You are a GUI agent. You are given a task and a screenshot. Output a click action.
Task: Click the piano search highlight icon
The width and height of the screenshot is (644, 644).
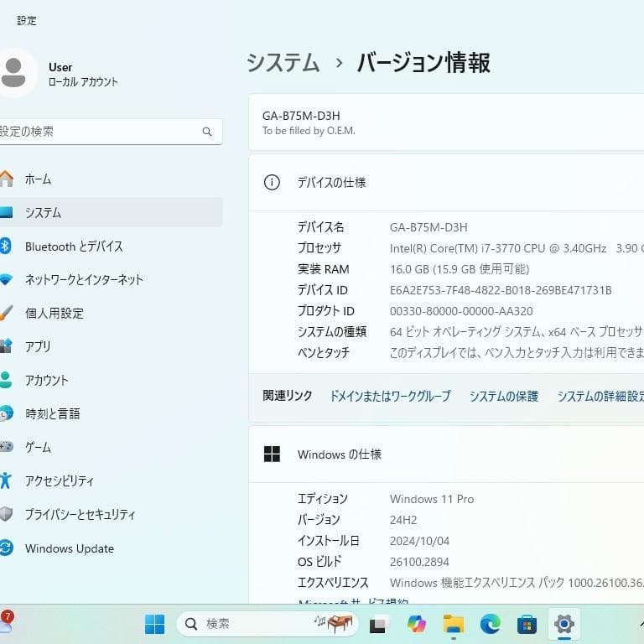click(x=334, y=624)
